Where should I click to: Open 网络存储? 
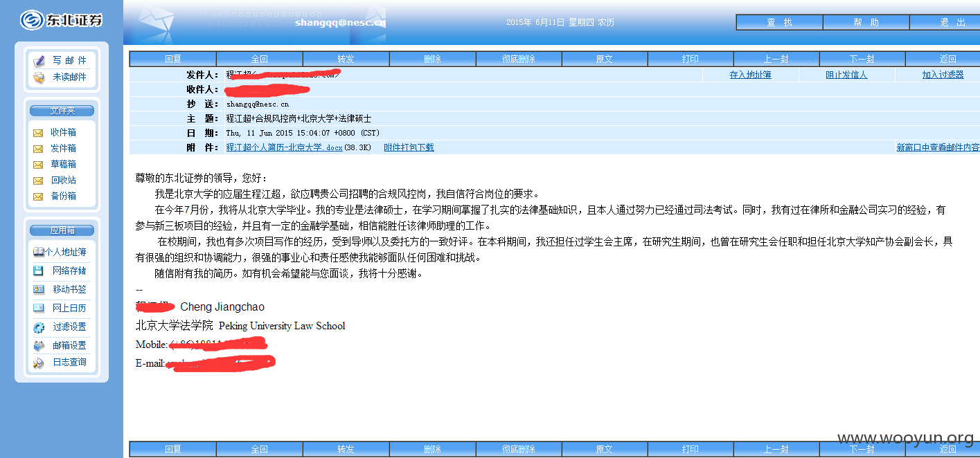(x=69, y=271)
